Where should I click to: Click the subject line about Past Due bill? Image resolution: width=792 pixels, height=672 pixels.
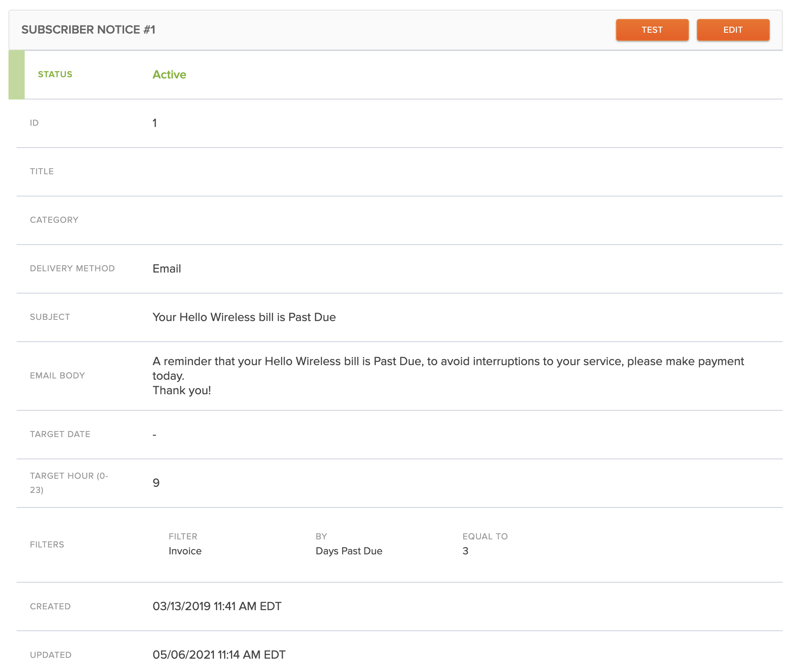pos(244,317)
